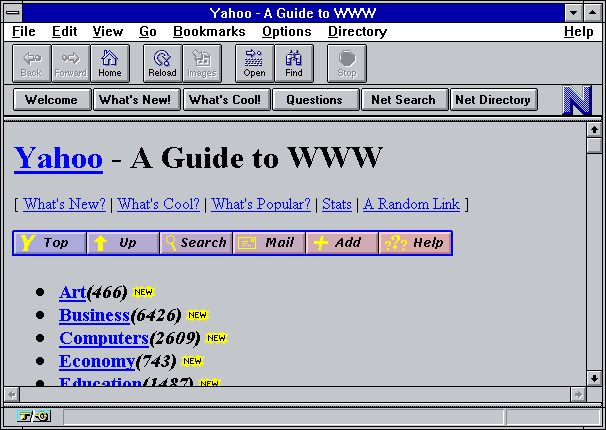Open the Directory menu
The height and width of the screenshot is (430, 606).
tap(357, 32)
